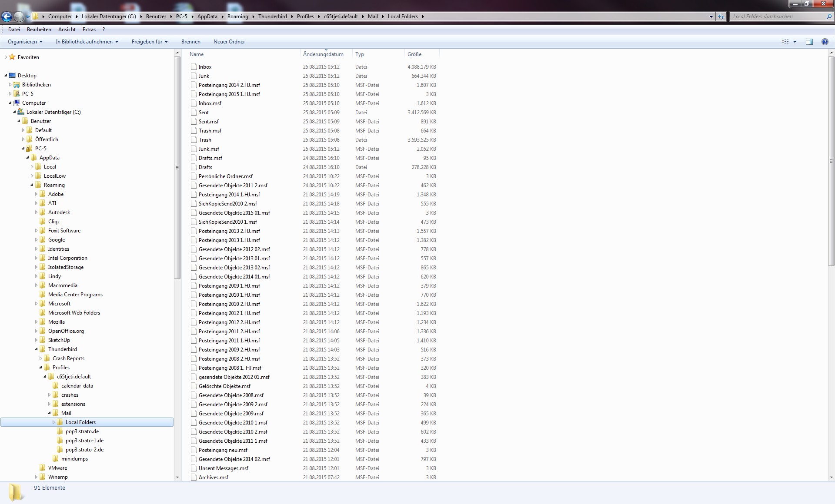The width and height of the screenshot is (835, 504).
Task: Open In Bibliothek aufnehmen dropdown
Action: pos(87,42)
